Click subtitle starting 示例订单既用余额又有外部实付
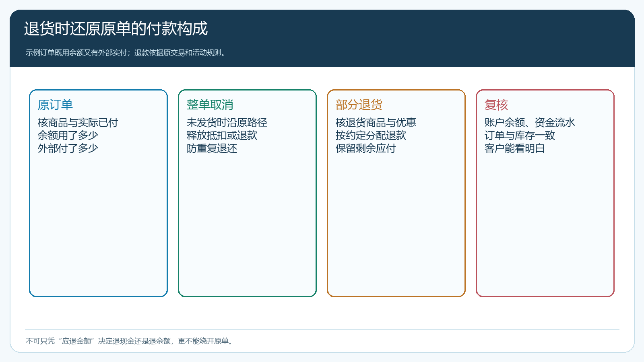644x362 pixels. (x=127, y=53)
